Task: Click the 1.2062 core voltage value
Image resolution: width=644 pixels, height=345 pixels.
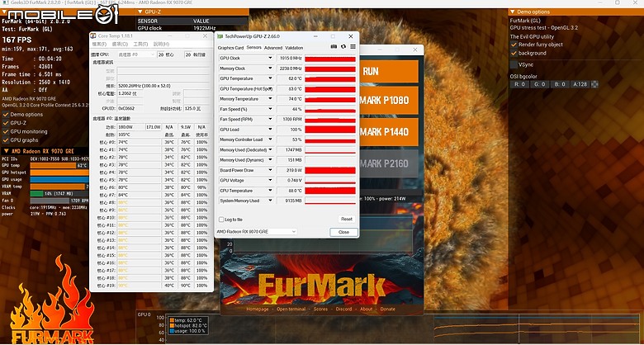Action: tap(130, 93)
